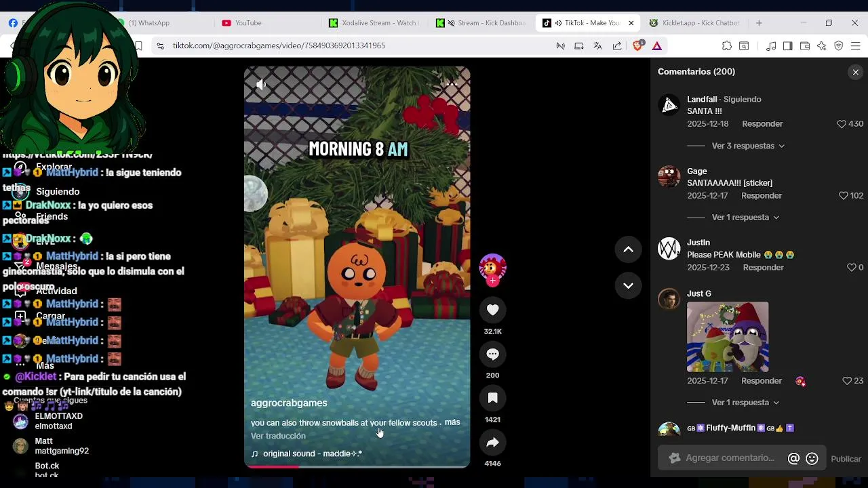Image resolution: width=868 pixels, height=488 pixels.
Task: Open the cast/send to device icon
Action: pyautogui.click(x=578, y=46)
